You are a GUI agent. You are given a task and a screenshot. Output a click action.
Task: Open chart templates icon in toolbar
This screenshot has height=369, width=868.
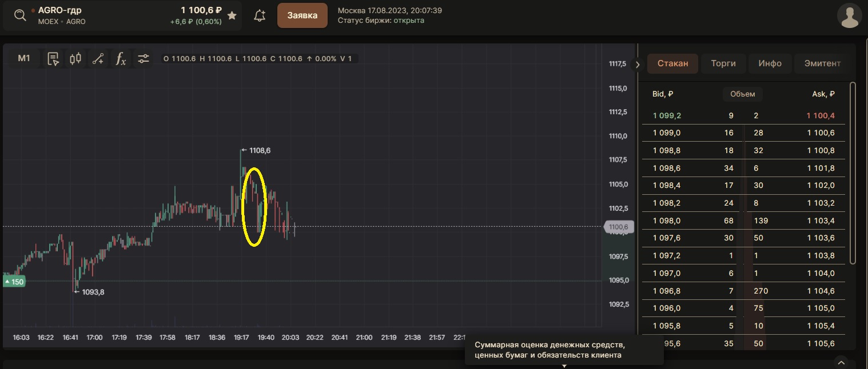point(53,58)
